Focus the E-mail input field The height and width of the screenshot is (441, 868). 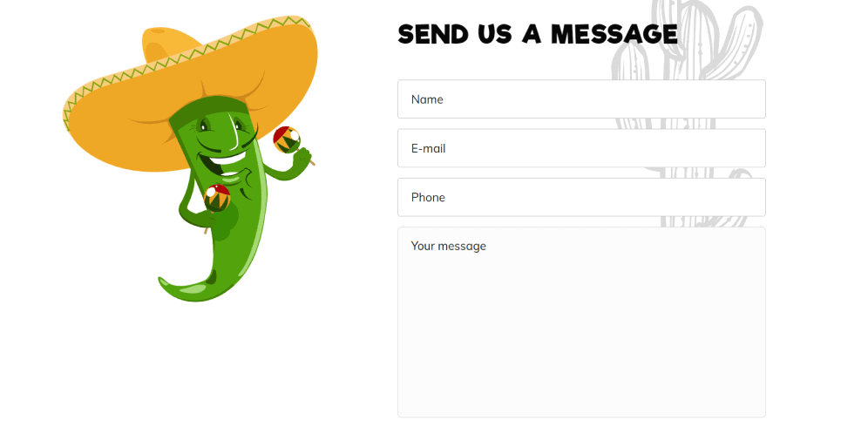(x=581, y=148)
